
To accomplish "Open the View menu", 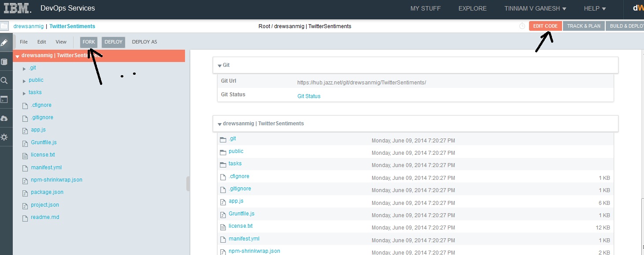I will coord(61,42).
